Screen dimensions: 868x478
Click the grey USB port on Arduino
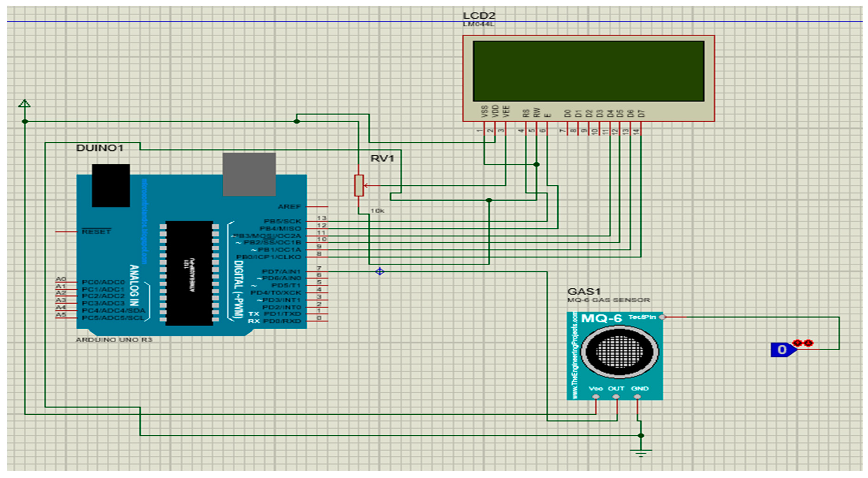click(x=249, y=174)
